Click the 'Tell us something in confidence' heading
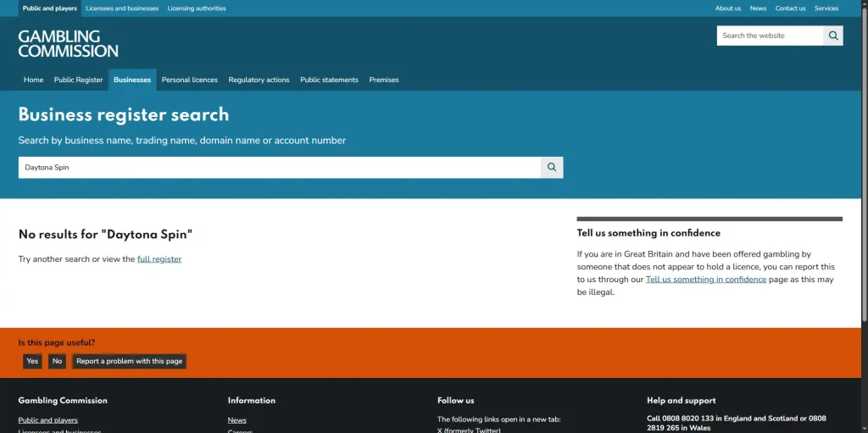Image resolution: width=868 pixels, height=433 pixels. point(648,233)
